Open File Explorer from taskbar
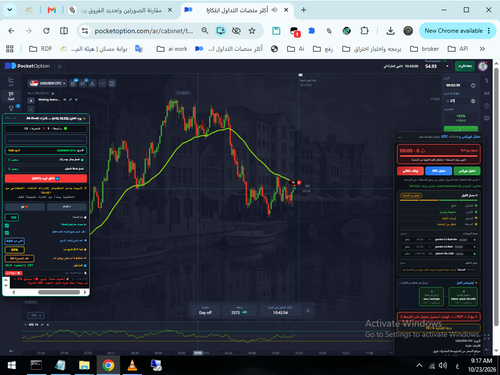500x375 pixels. click(x=84, y=365)
